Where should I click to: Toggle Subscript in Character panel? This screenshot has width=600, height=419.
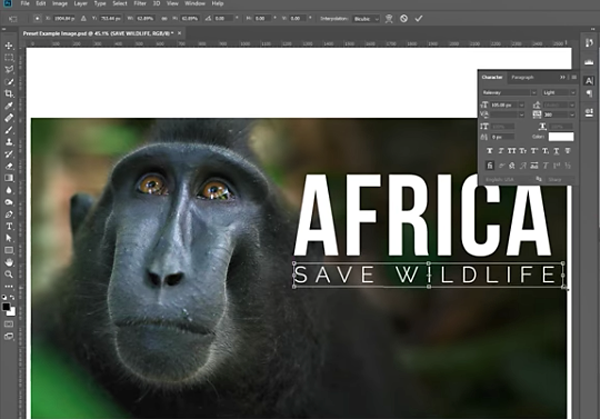point(545,151)
